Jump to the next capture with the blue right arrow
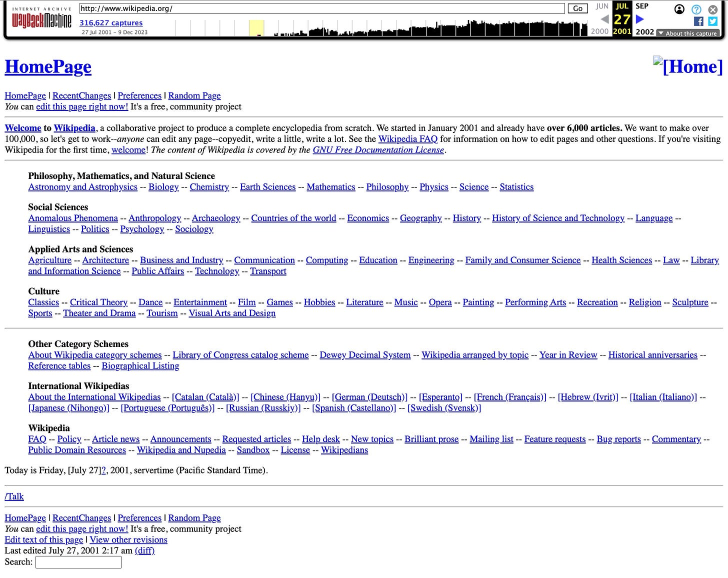The width and height of the screenshot is (728, 578). (x=639, y=19)
